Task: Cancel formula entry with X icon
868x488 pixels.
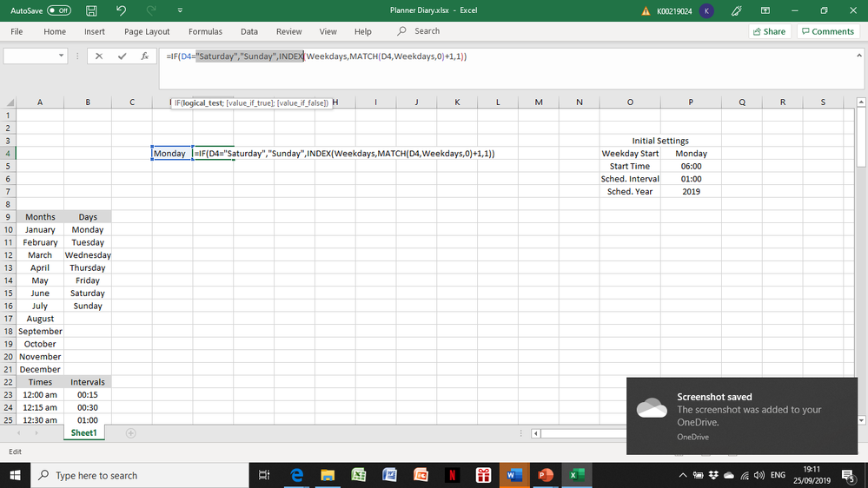Action: [x=99, y=56]
